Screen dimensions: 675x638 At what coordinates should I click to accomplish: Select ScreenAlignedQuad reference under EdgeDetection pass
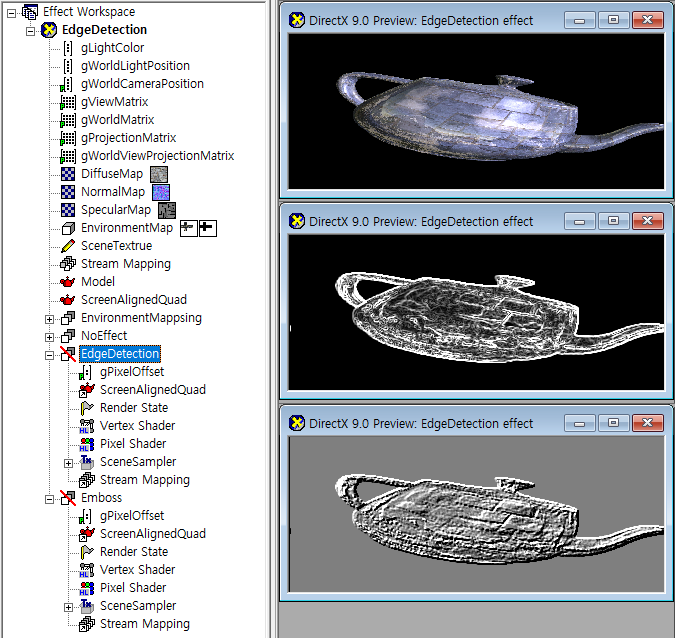[153, 390]
